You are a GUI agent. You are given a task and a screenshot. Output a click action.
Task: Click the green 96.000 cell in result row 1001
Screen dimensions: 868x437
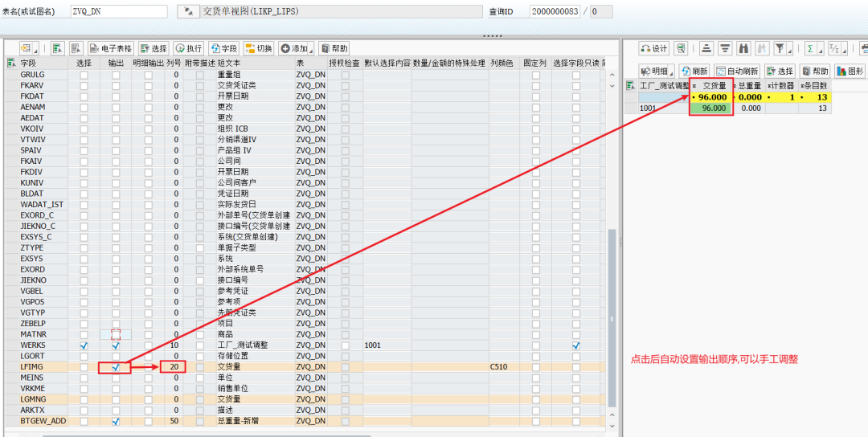(710, 108)
